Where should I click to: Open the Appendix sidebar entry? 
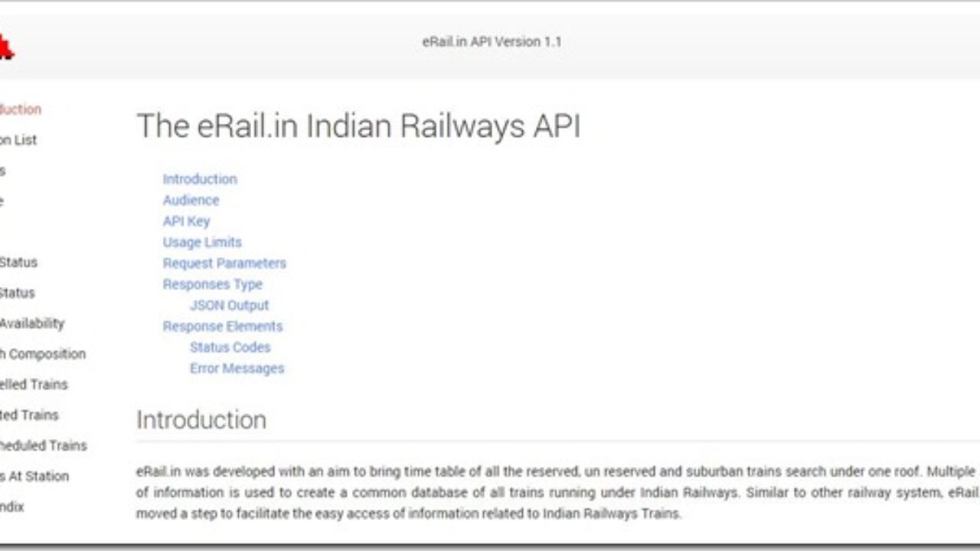point(11,507)
